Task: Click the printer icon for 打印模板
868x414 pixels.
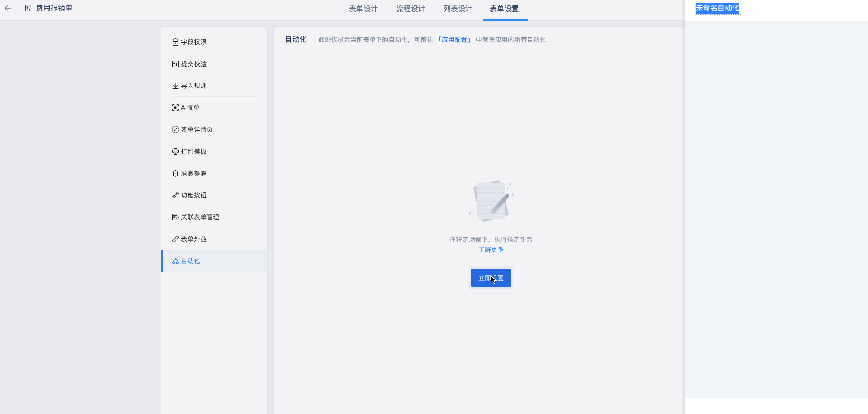Action: tap(175, 151)
